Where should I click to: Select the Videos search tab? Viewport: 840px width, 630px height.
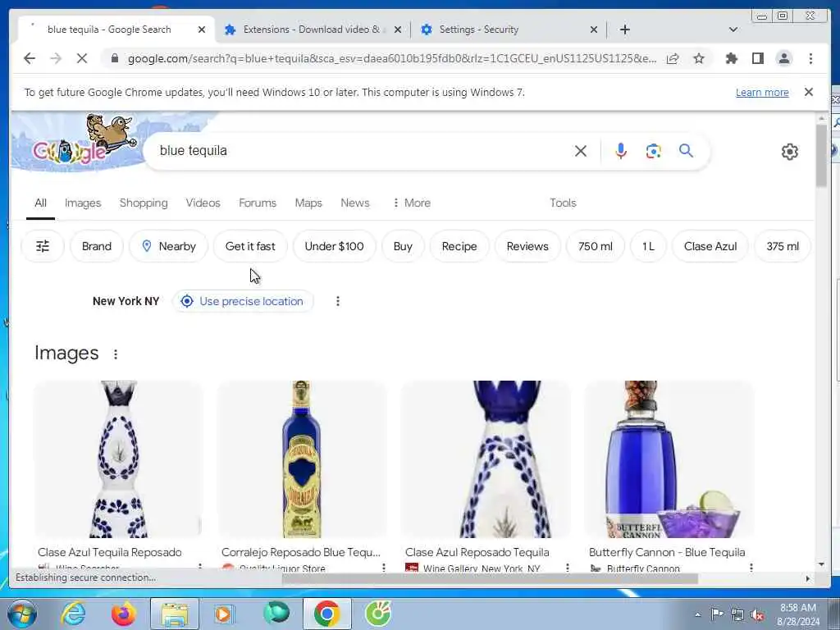point(203,203)
